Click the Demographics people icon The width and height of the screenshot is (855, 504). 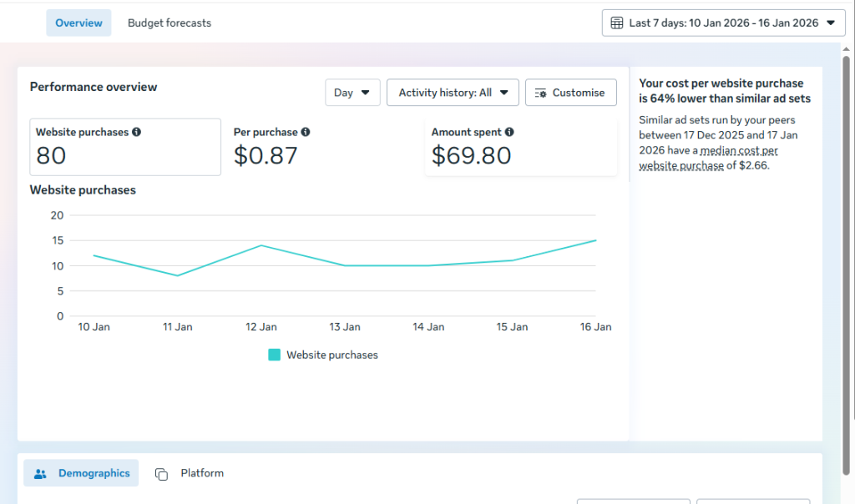[x=40, y=473]
